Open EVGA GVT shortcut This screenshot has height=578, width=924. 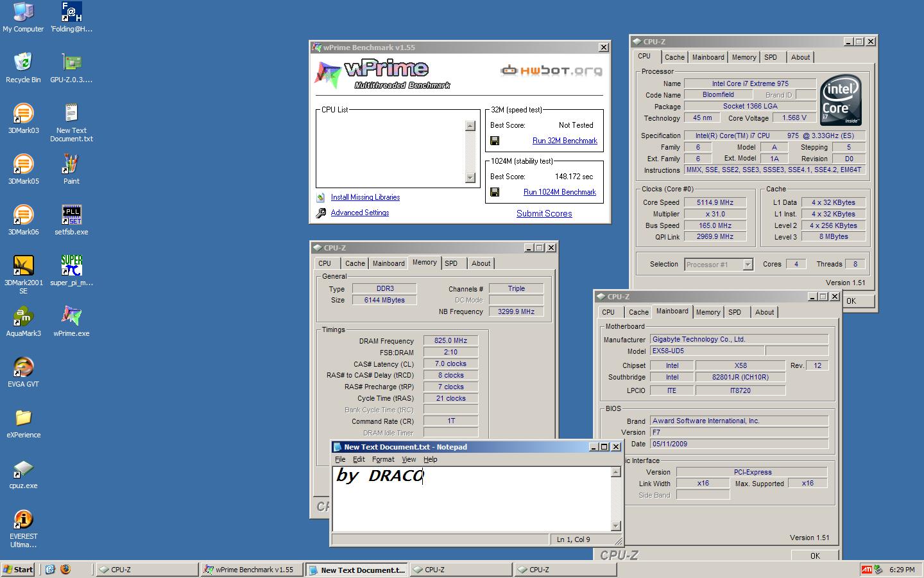[x=23, y=372]
